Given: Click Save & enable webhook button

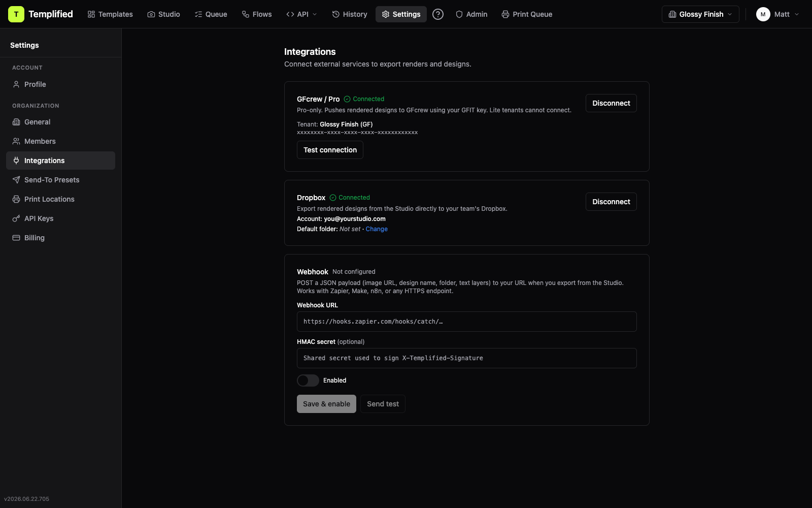Looking at the screenshot, I should (x=326, y=404).
